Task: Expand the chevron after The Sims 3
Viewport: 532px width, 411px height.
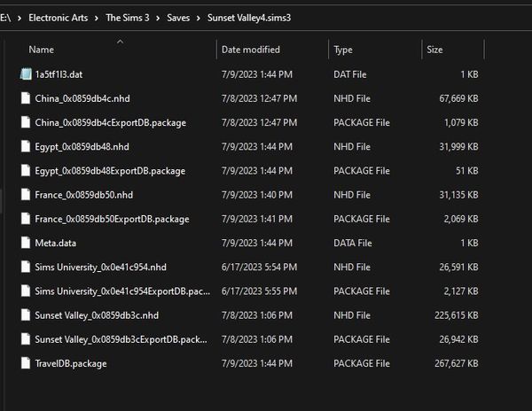Action: [158, 18]
